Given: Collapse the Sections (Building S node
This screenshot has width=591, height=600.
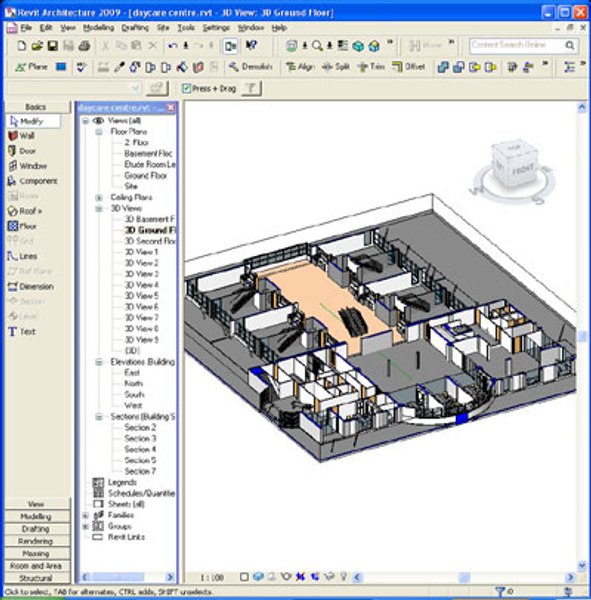Looking at the screenshot, I should click(99, 417).
